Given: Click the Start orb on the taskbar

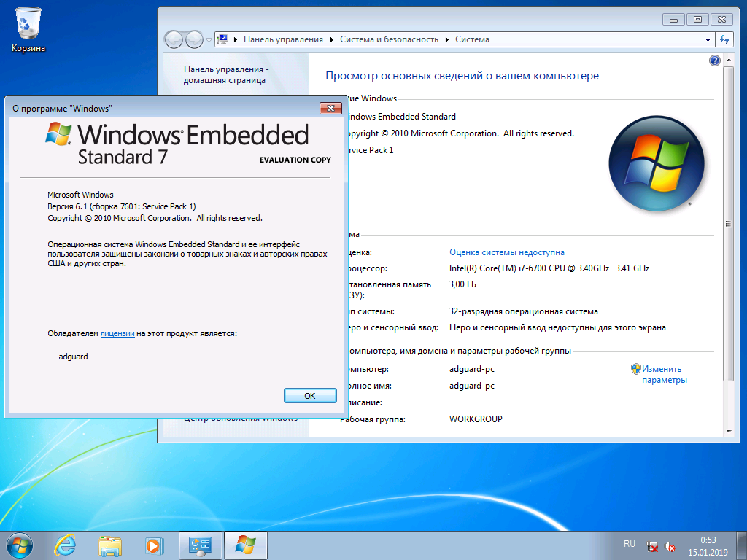Looking at the screenshot, I should tap(20, 545).
